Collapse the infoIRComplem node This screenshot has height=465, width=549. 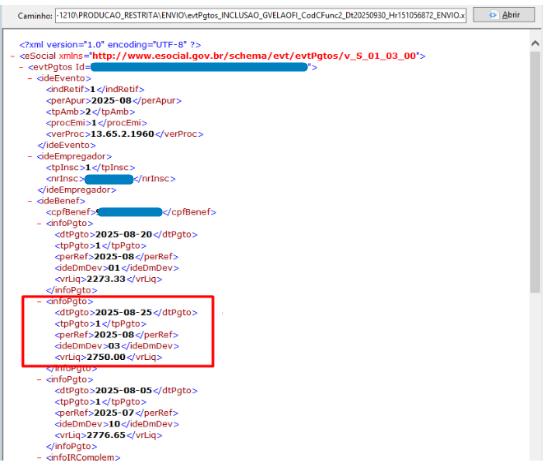pos(39,458)
